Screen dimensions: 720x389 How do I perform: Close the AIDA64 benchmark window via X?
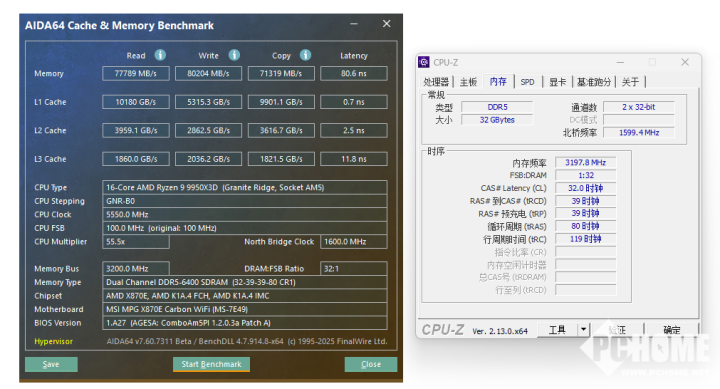click(x=387, y=23)
